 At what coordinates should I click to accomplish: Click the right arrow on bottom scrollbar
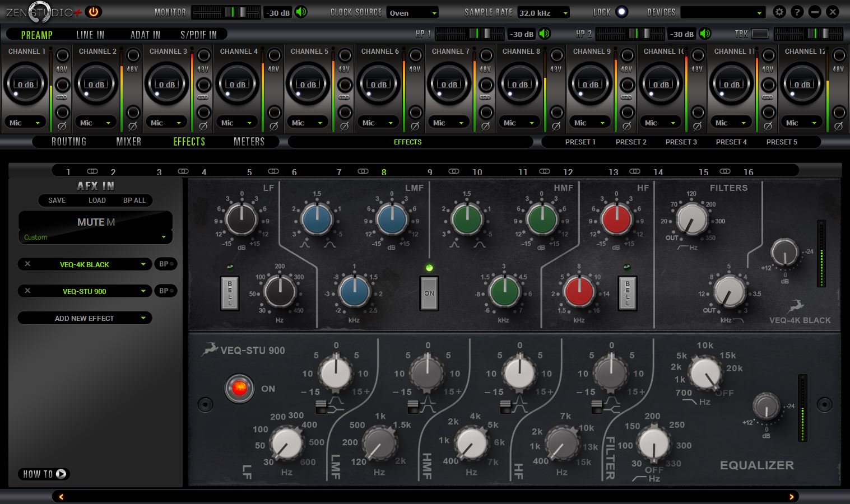791,497
